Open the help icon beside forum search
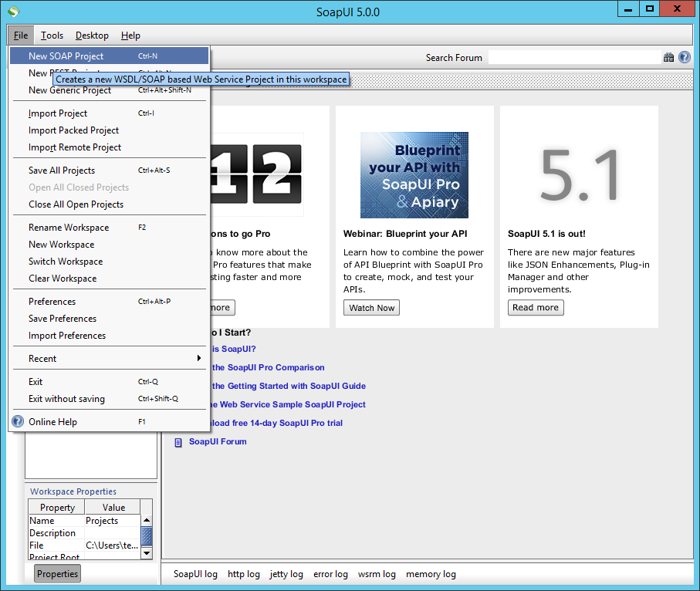This screenshot has height=591, width=700. (x=684, y=57)
